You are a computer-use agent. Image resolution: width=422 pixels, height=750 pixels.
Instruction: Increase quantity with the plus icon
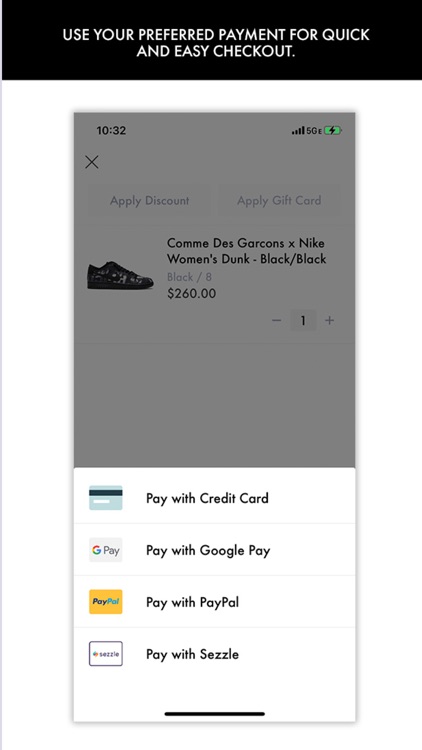329,320
